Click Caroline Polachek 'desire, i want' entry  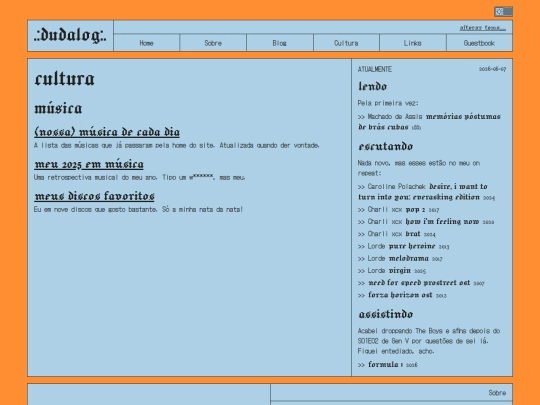point(426,192)
